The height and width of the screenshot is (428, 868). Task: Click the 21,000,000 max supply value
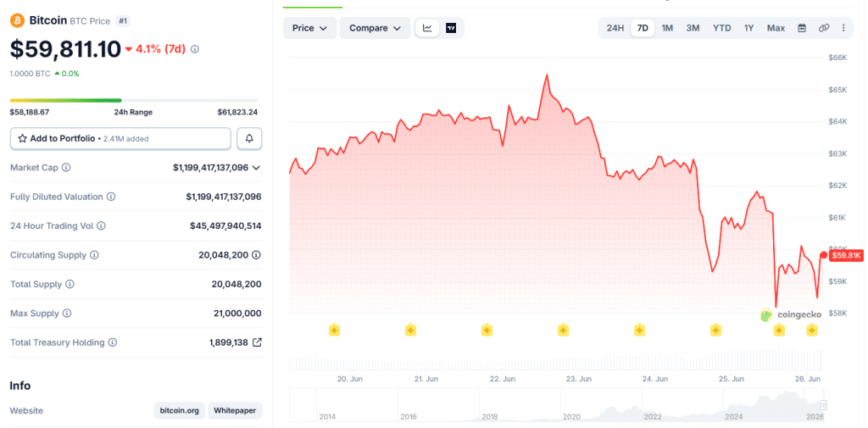(x=237, y=314)
